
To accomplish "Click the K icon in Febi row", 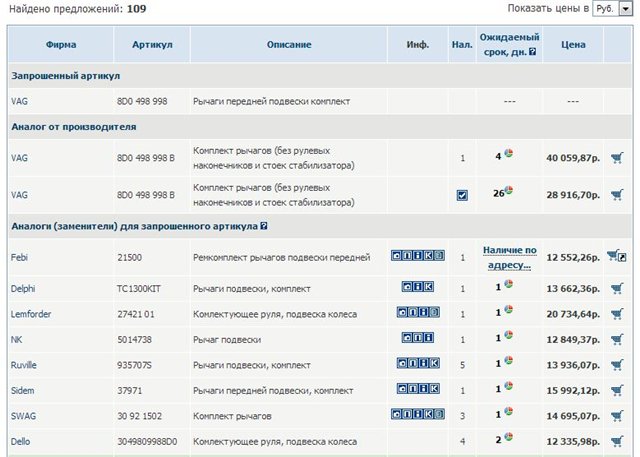I will tap(429, 255).
